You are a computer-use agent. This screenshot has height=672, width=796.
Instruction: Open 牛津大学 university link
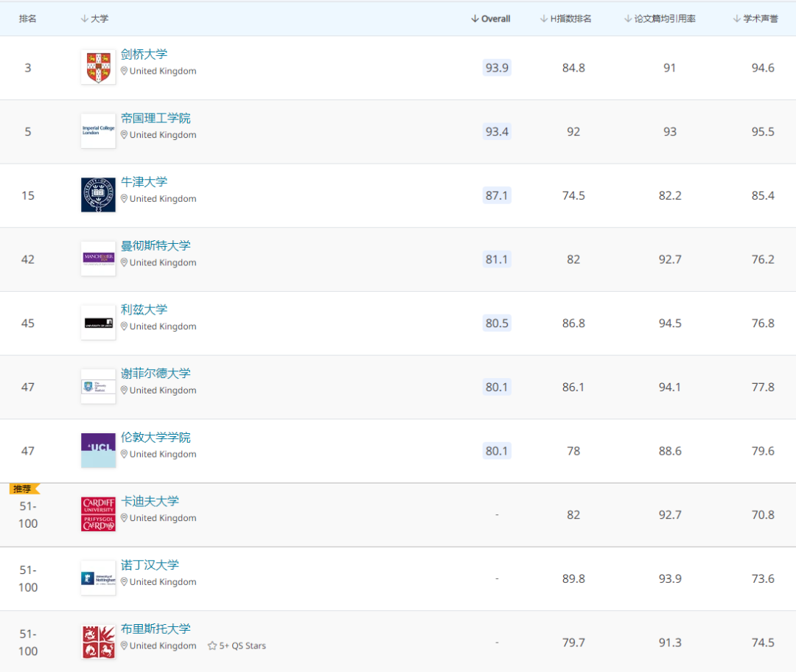tap(144, 182)
